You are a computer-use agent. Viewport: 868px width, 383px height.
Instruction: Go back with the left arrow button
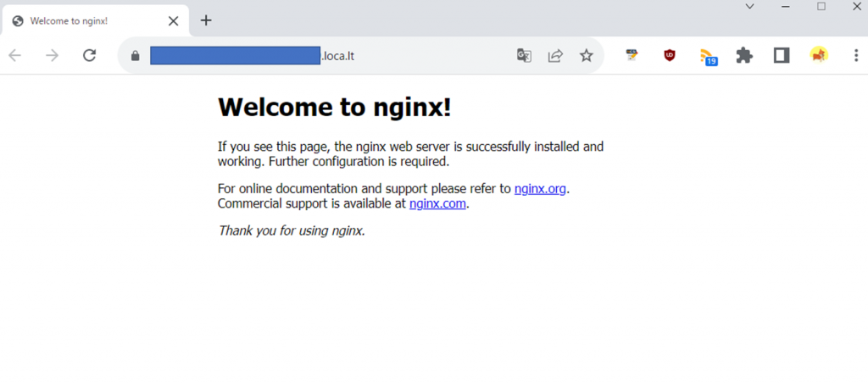pos(15,55)
